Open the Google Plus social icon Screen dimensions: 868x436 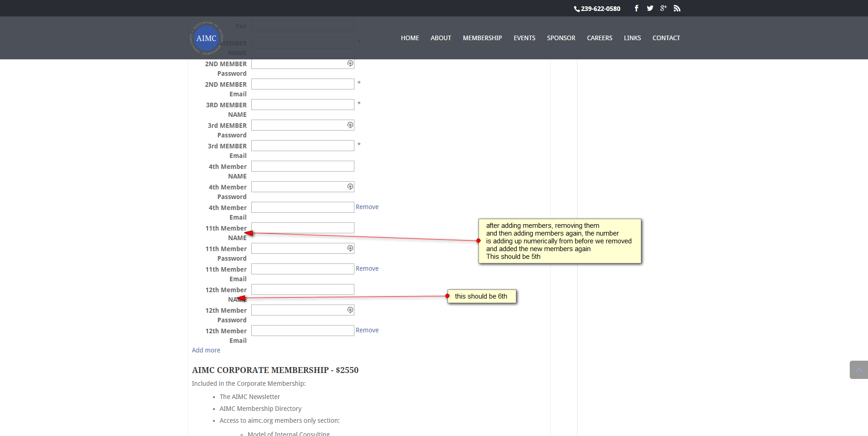coord(664,8)
